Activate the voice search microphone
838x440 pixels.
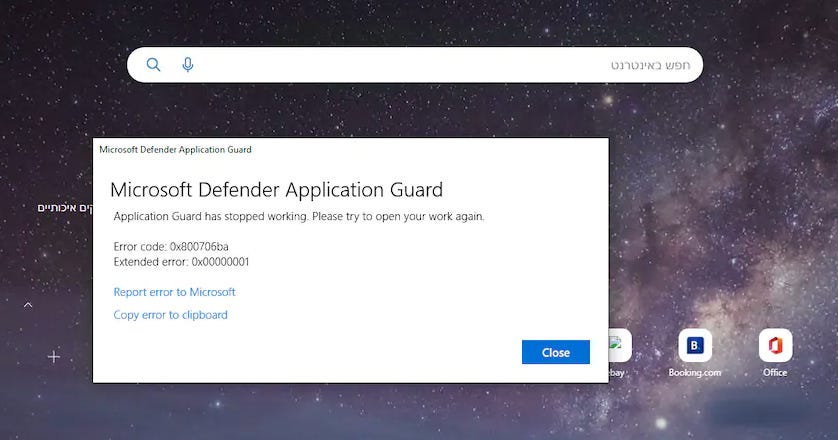[188, 65]
